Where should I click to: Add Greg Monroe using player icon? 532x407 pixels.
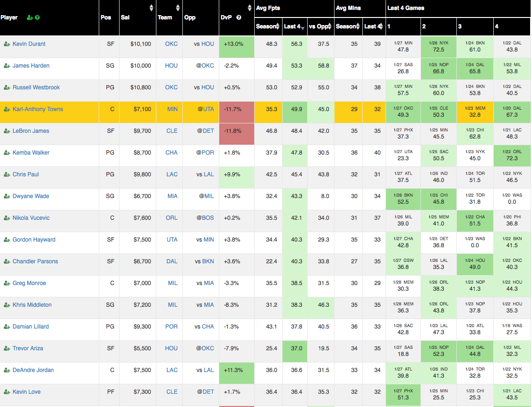[7, 283]
